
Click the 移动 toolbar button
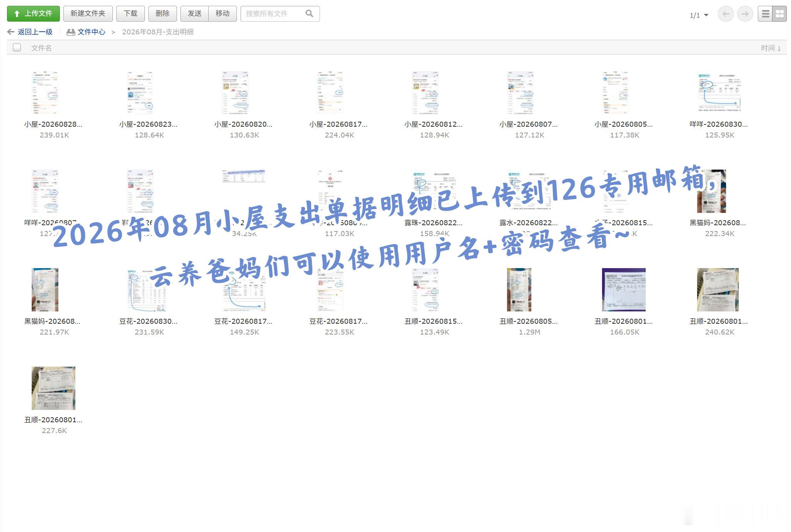point(223,14)
